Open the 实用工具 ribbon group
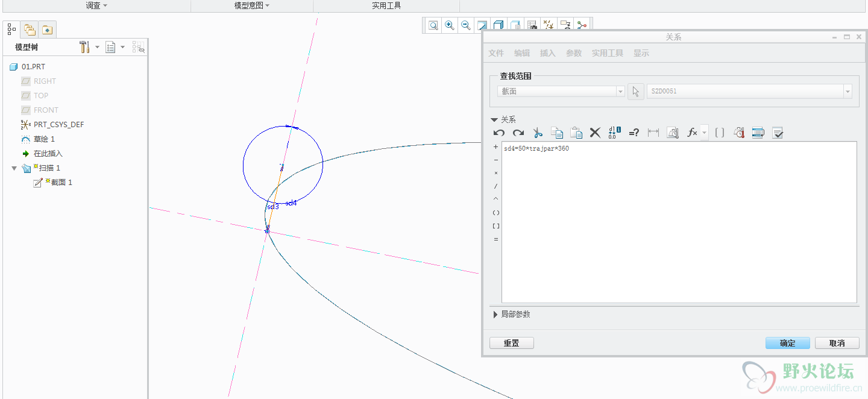This screenshot has width=868, height=399. click(x=386, y=5)
